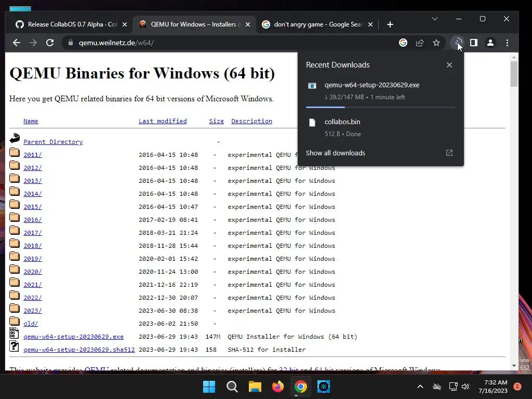Share this page via share icon
532x399 pixels.
click(x=420, y=43)
